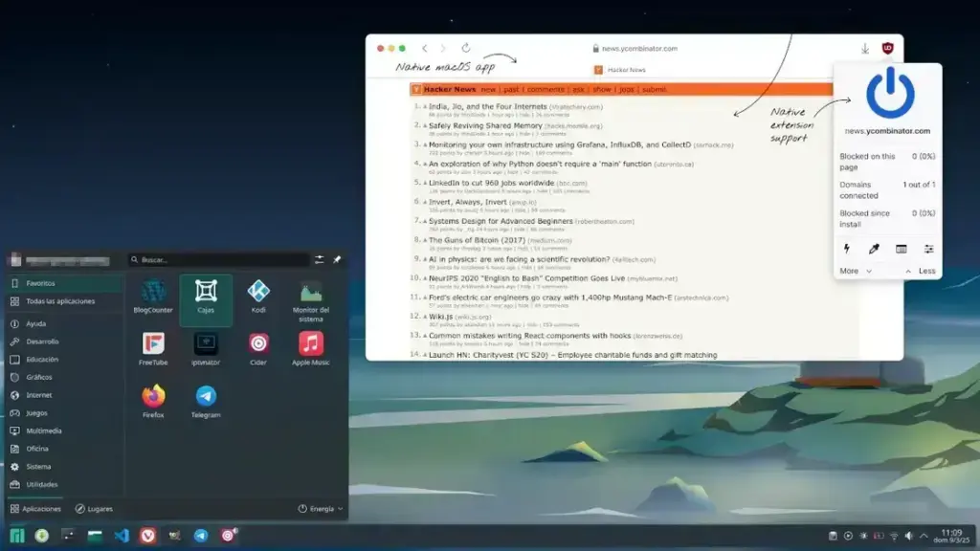The width and height of the screenshot is (980, 551).
Task: Open the uBlock logger icon
Action: (902, 249)
